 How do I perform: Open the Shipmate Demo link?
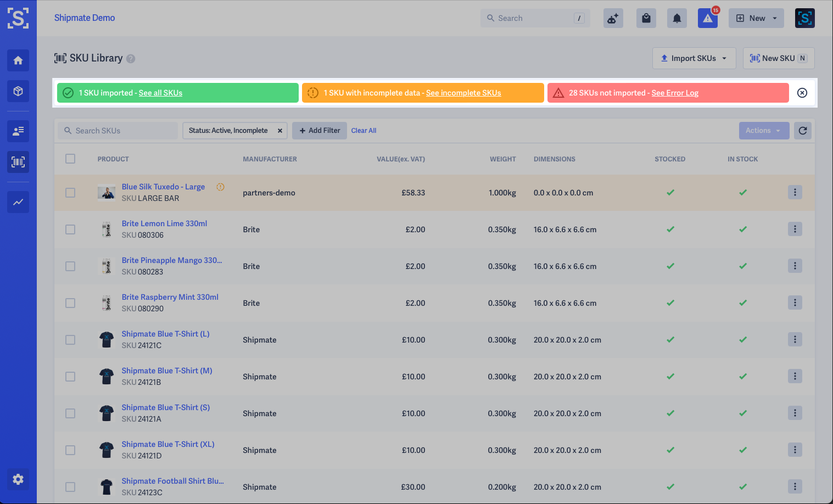pyautogui.click(x=85, y=18)
